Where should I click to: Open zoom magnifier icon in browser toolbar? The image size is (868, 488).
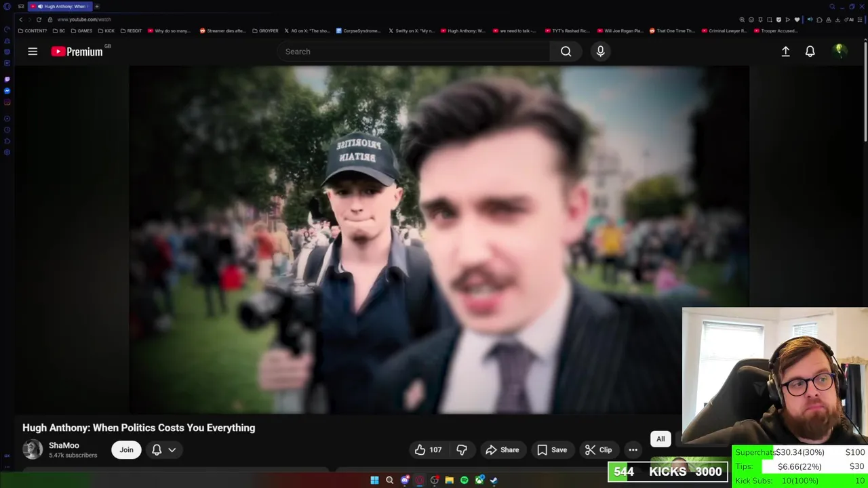click(x=742, y=20)
